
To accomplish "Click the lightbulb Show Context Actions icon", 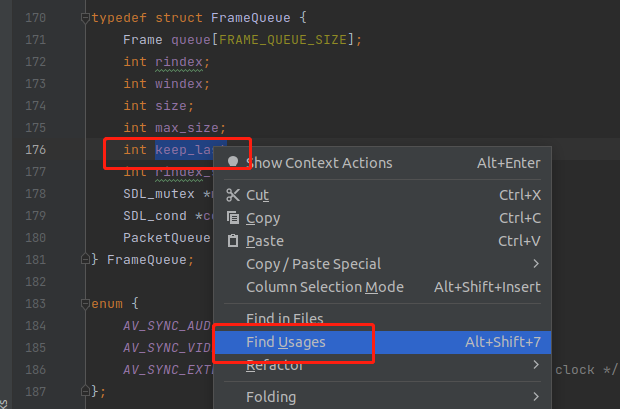I will pos(233,162).
